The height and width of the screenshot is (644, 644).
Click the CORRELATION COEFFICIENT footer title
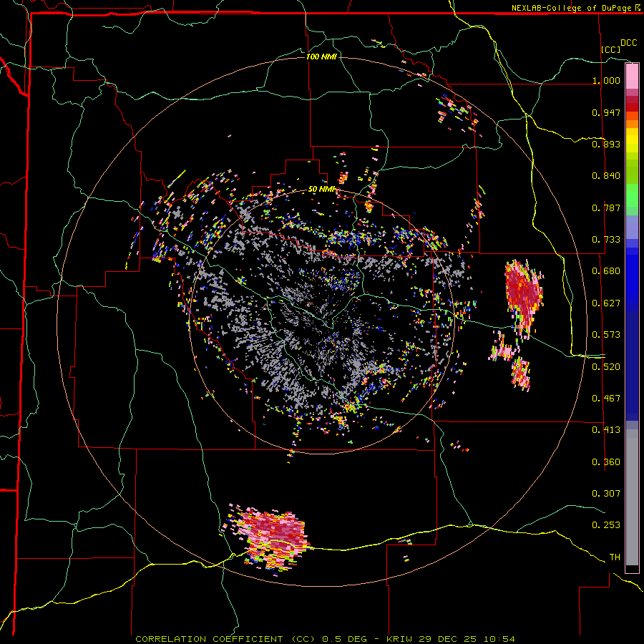pos(225,639)
